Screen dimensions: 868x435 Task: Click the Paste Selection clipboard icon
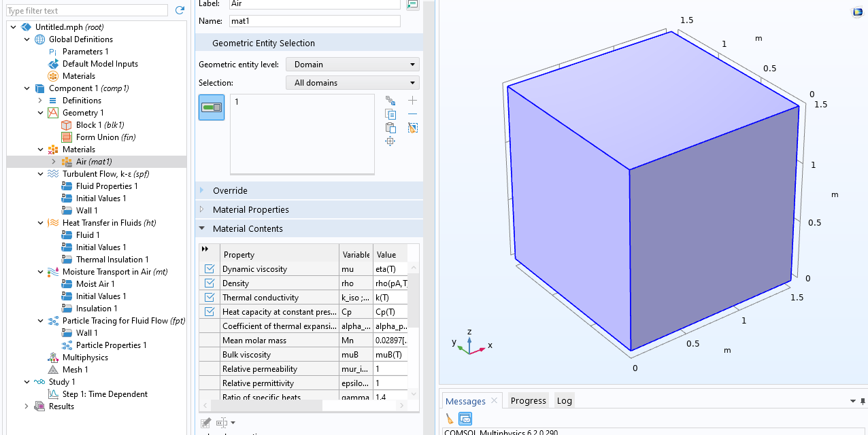390,127
